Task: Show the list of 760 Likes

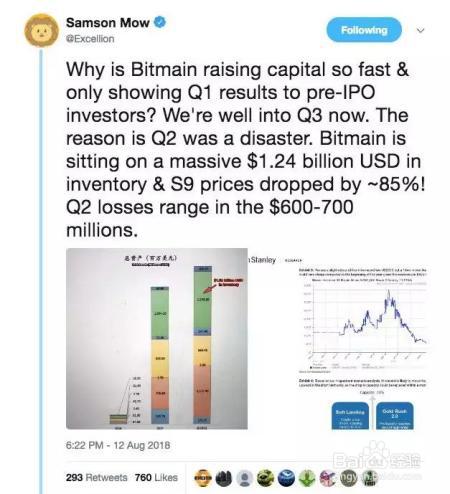Action: tap(156, 477)
